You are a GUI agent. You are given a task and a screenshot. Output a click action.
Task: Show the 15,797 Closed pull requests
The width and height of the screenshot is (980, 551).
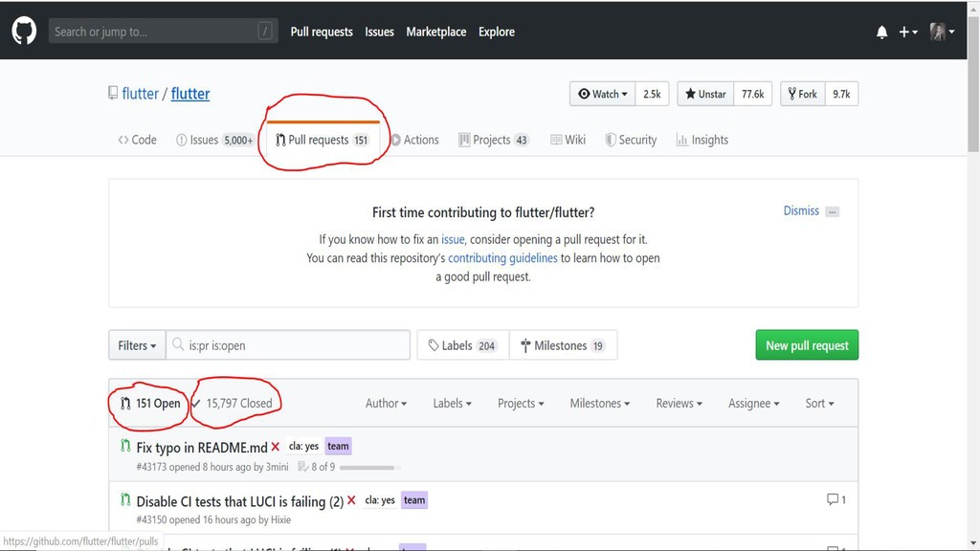pyautogui.click(x=232, y=404)
